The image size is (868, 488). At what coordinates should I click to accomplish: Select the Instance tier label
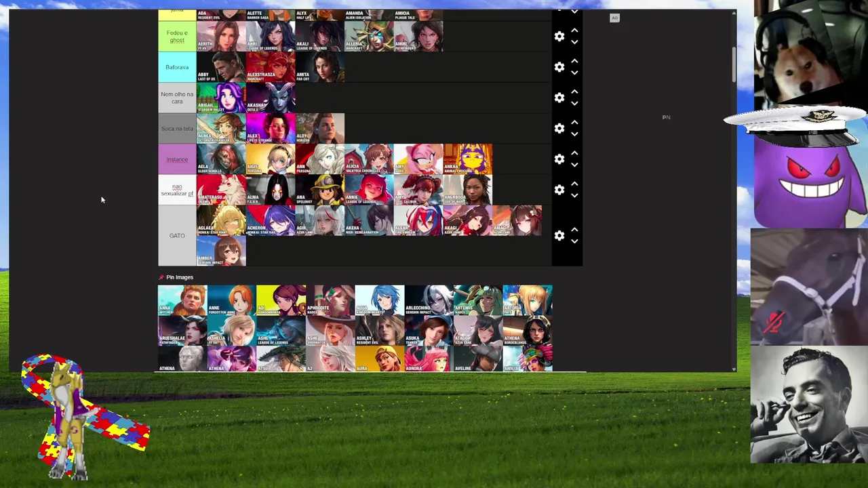click(x=177, y=159)
